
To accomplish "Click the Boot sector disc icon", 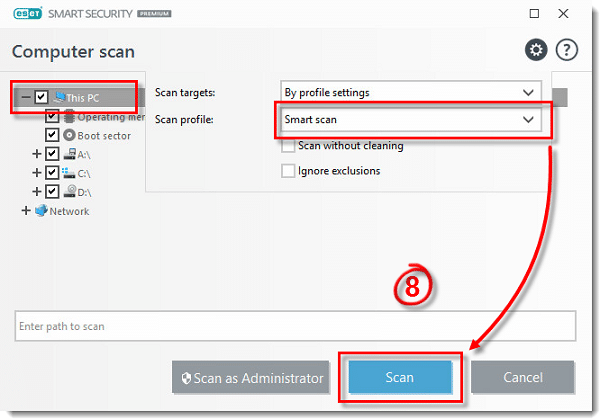I will pos(69,135).
